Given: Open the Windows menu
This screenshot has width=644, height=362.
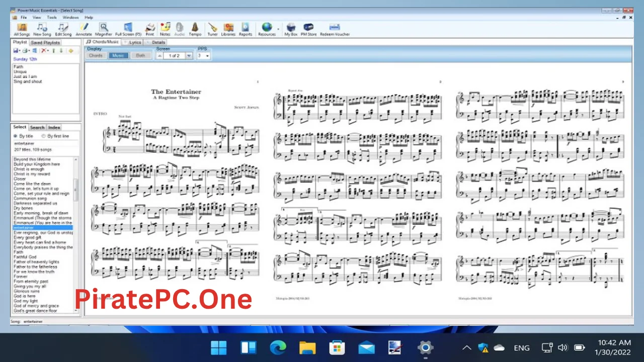Looking at the screenshot, I should [x=70, y=17].
